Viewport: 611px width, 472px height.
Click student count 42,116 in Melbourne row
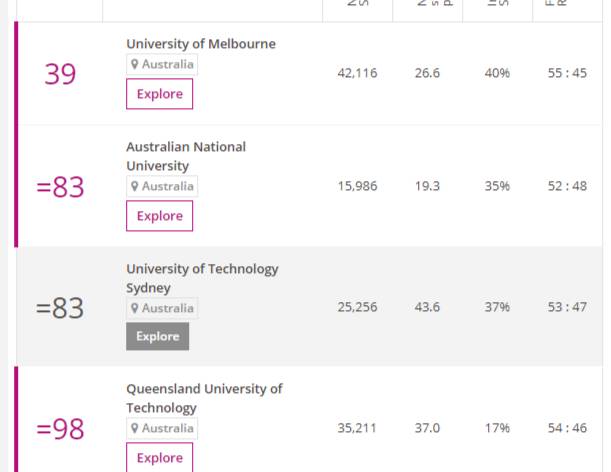click(357, 73)
